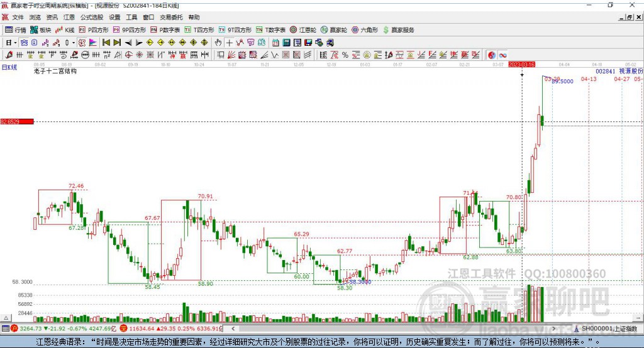The height and width of the screenshot is (348, 644).
Task: Open the 六角形 hexagon tool
Action: [364, 30]
